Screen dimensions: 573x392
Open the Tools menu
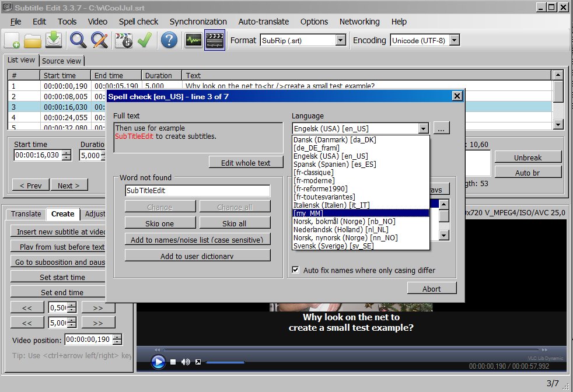(x=67, y=22)
